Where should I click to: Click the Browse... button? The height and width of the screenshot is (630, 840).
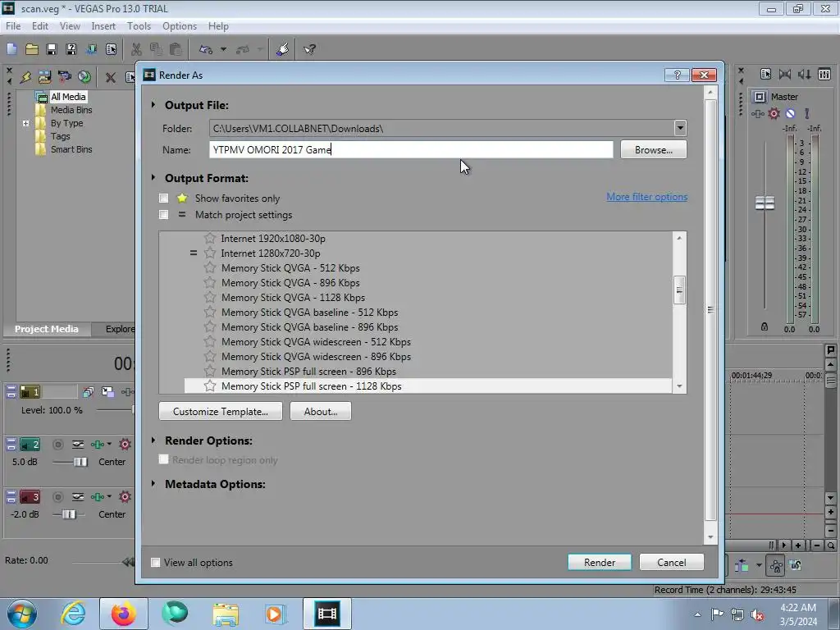653,150
